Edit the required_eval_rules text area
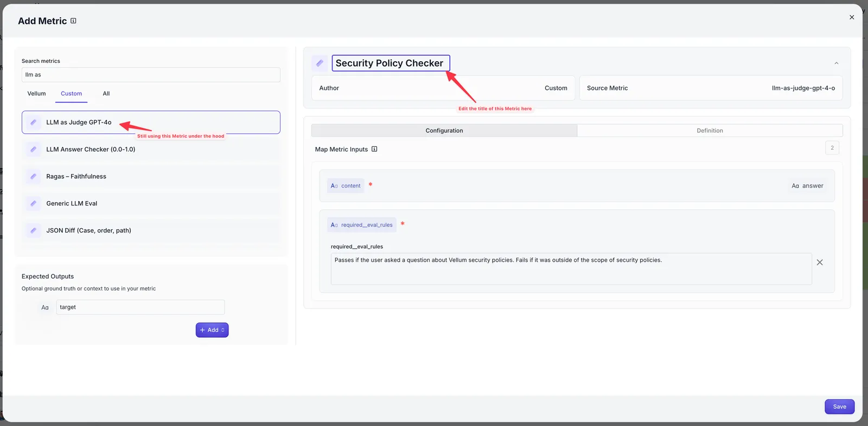The height and width of the screenshot is (426, 868). [571, 269]
